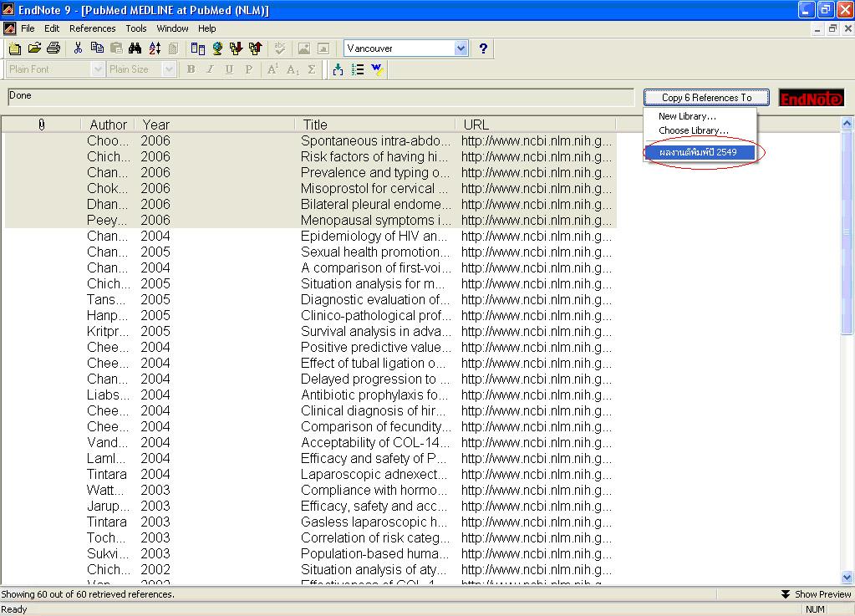Select 'Population-based huma...' reference row
Viewport: 855px width, 616px height.
click(x=311, y=553)
